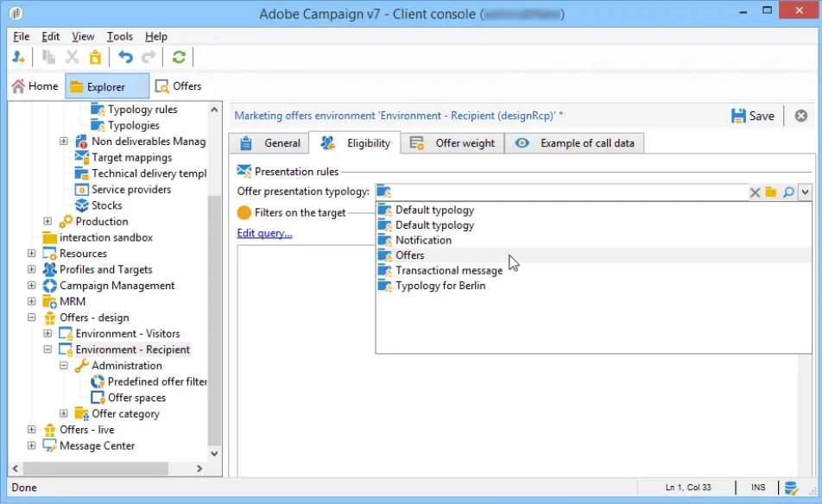The height and width of the screenshot is (504, 822).
Task: Select Typology rules in tree
Action: (142, 110)
